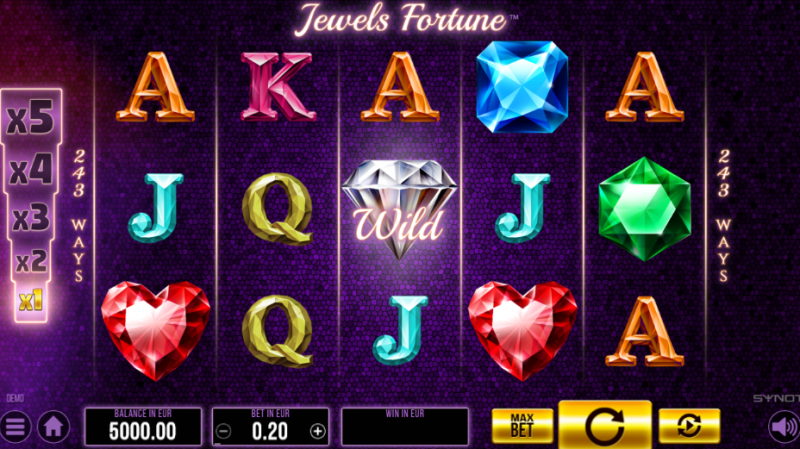Select the highlighted x1 multiplier
Viewport: 800px width, 449px height.
[31, 301]
